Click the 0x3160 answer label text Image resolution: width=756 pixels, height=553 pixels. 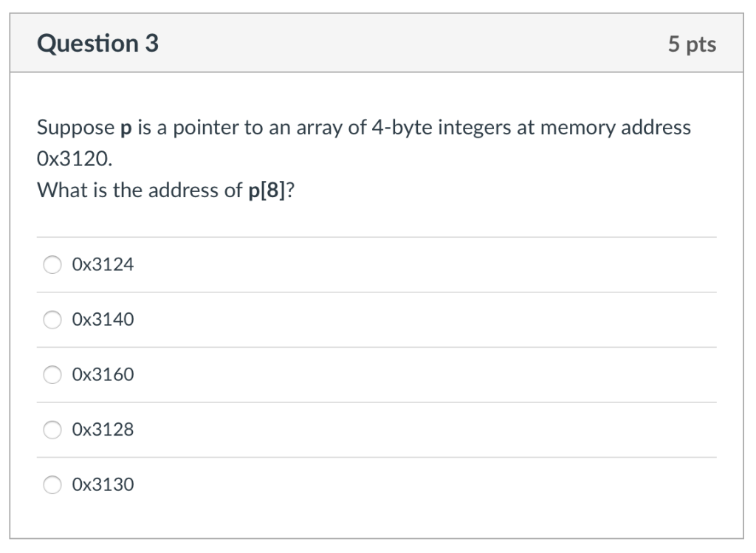click(x=103, y=374)
